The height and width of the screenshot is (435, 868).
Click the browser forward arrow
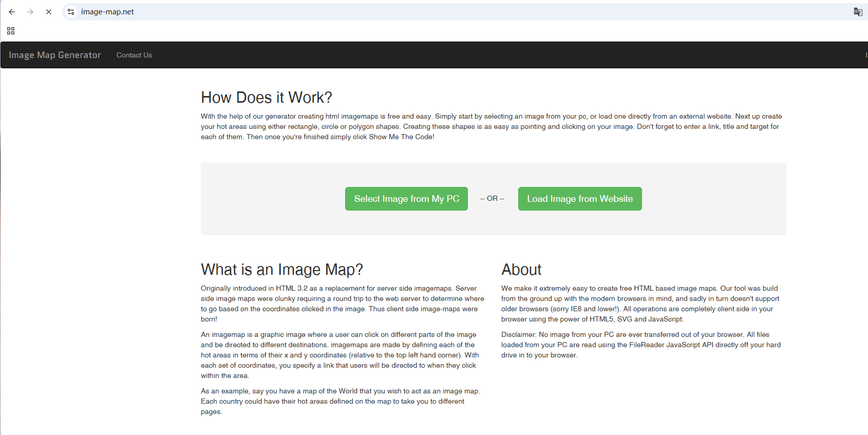[30, 12]
